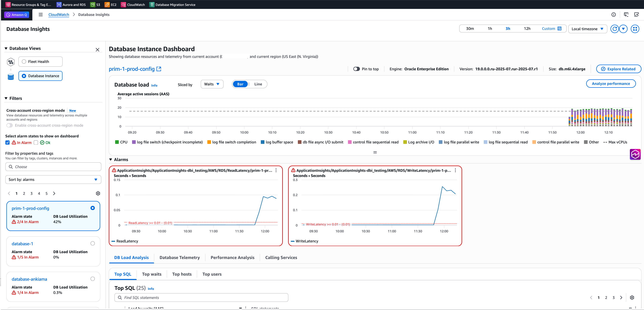This screenshot has height=310, width=644.
Task: Open the Local timezone dropdown
Action: pos(588,29)
